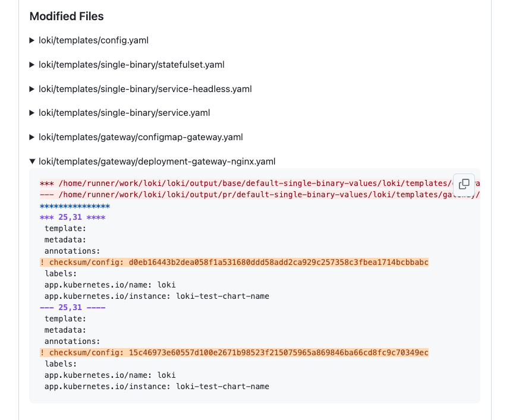Click the new checksum/config line starting 15c46973e6
516x420 pixels.
pyautogui.click(x=234, y=353)
